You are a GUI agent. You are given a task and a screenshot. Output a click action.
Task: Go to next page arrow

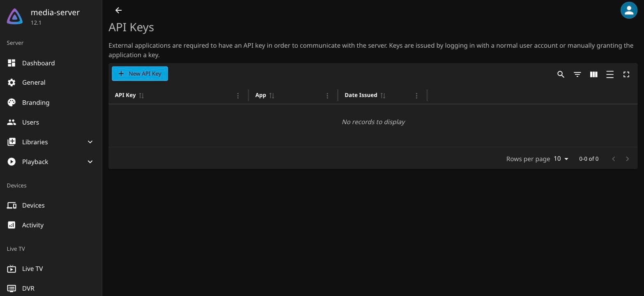[627, 159]
